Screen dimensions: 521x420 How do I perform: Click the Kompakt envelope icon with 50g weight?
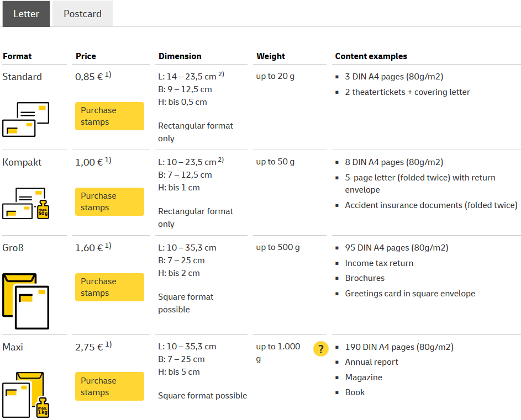pos(25,204)
